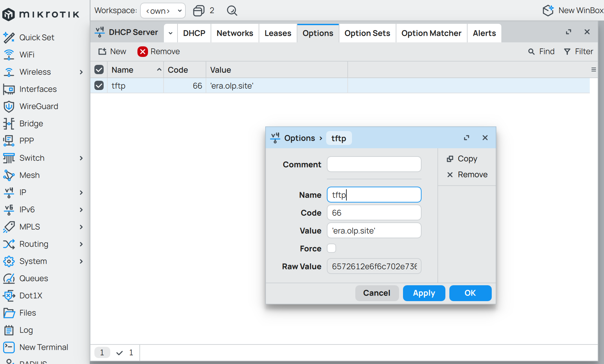Toggle the select-all header checkbox
604x364 pixels.
click(99, 70)
